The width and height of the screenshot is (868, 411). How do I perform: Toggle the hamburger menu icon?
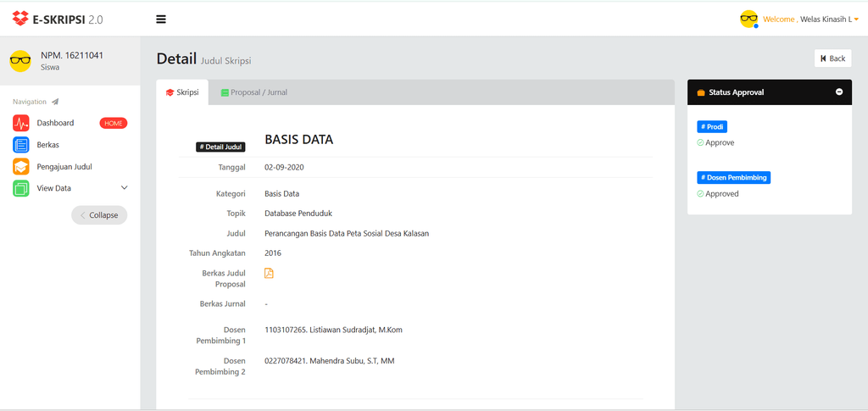click(x=161, y=19)
